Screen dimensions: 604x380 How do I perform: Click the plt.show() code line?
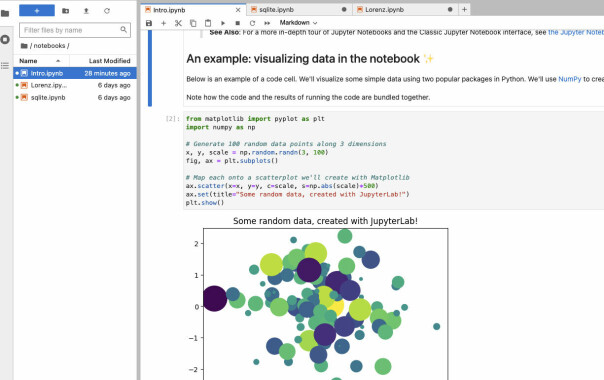[x=205, y=202]
